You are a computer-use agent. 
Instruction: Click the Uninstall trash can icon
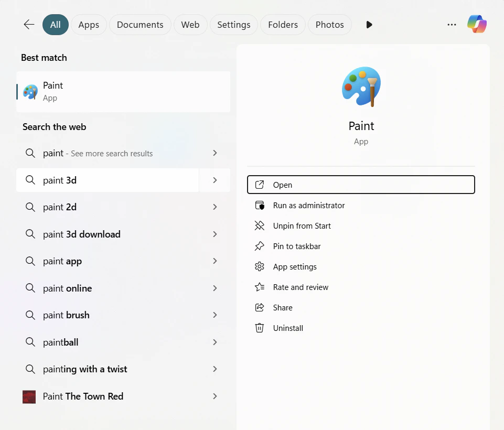pos(260,328)
